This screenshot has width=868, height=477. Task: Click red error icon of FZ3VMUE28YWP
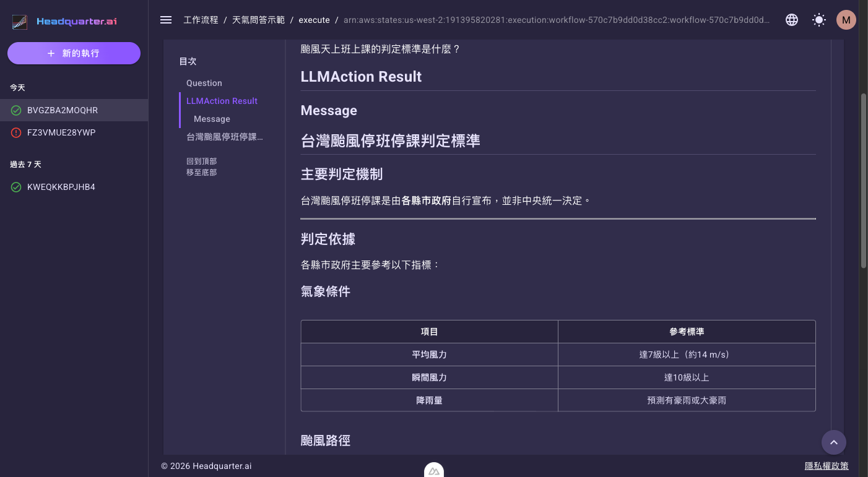pos(16,132)
